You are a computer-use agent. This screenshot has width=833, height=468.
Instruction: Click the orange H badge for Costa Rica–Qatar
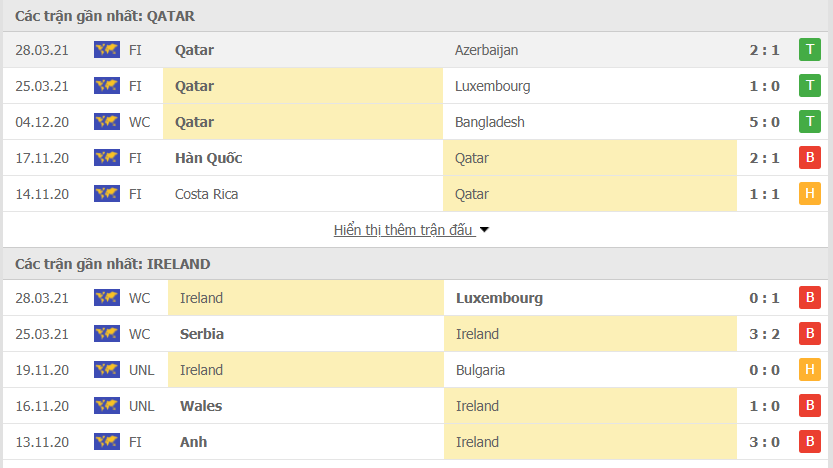point(809,194)
